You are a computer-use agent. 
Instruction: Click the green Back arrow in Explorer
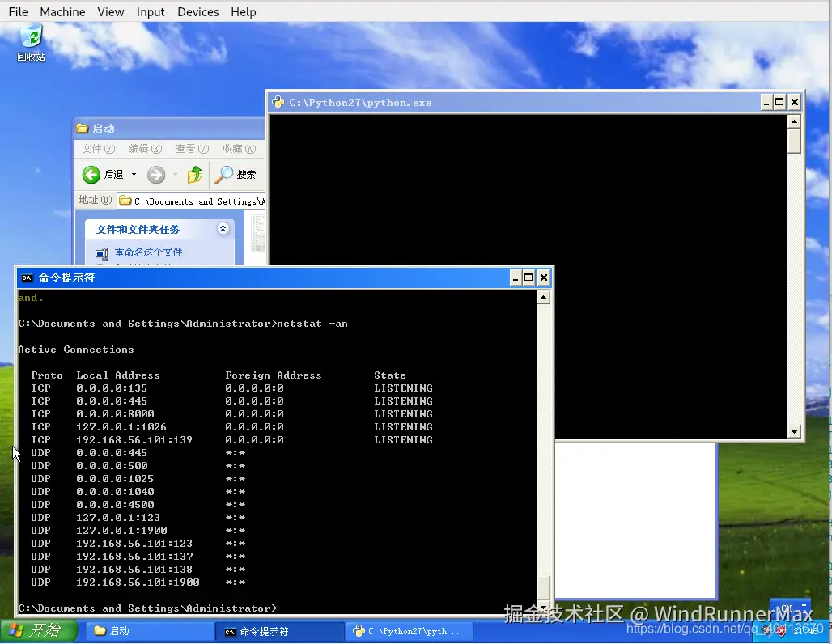(x=91, y=175)
